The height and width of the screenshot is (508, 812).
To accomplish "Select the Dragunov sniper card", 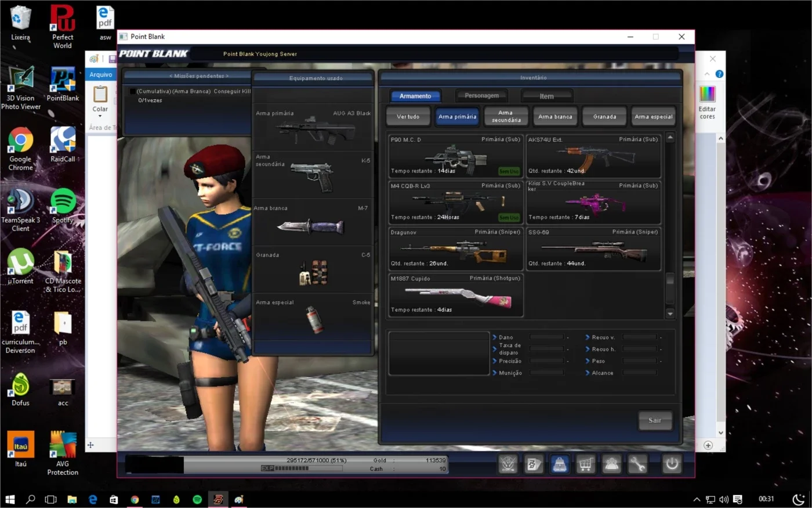I will (x=455, y=248).
